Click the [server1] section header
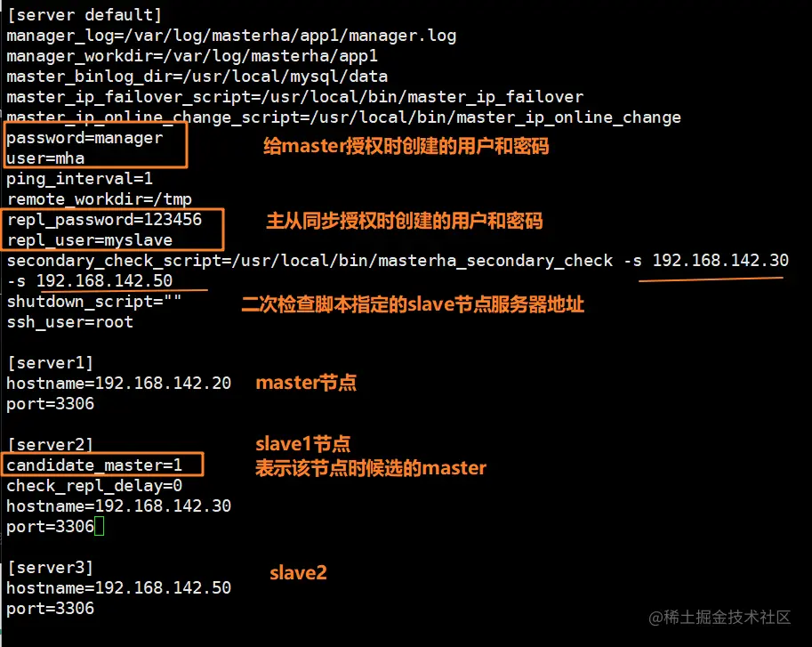Image resolution: width=812 pixels, height=647 pixels. [x=50, y=363]
